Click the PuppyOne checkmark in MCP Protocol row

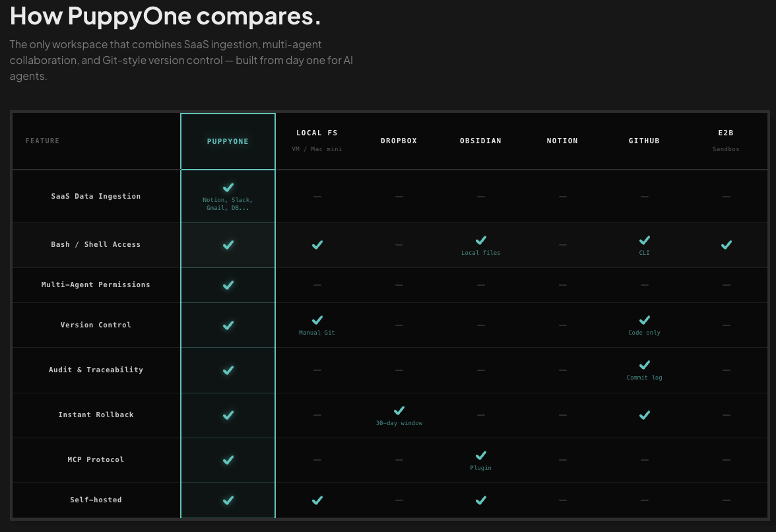228,460
